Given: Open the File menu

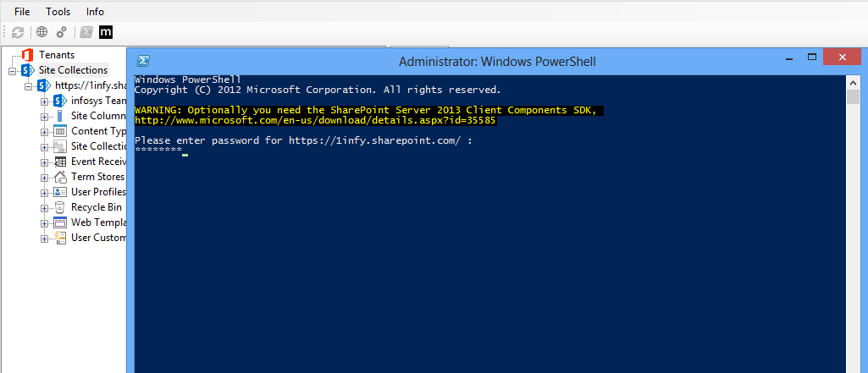Looking at the screenshot, I should pos(22,12).
